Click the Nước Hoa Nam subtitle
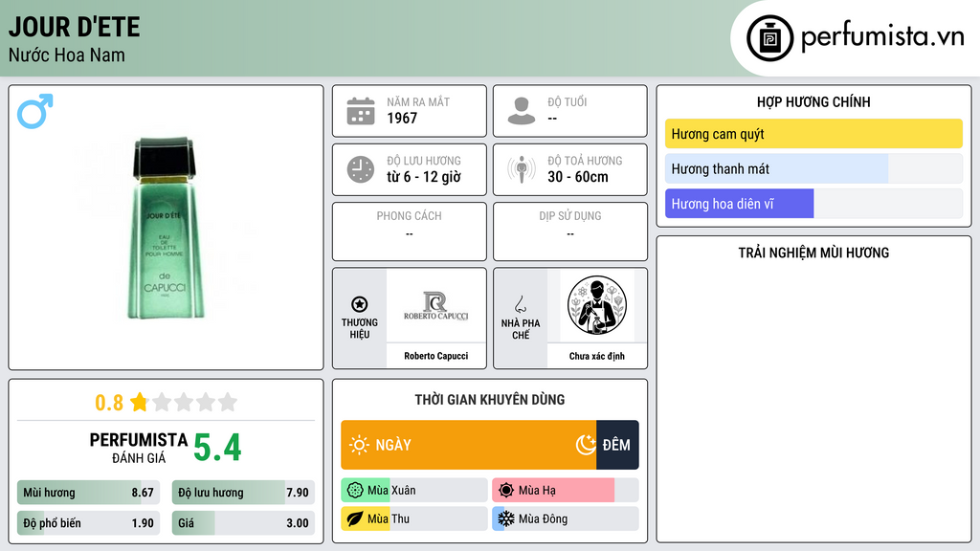Viewport: 980px width, 551px height. 67,55
